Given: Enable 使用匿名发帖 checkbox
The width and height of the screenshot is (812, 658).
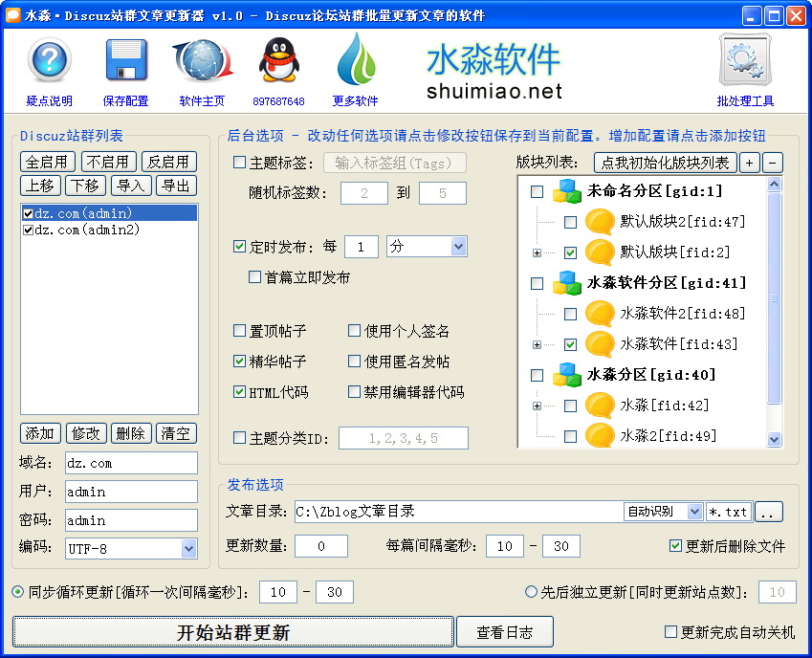Looking at the screenshot, I should (x=354, y=361).
